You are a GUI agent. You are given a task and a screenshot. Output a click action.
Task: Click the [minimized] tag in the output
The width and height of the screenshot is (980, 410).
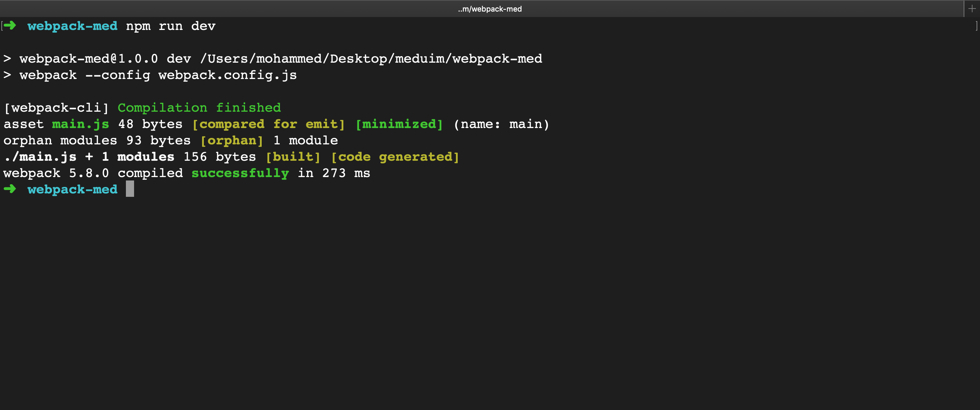(x=399, y=124)
